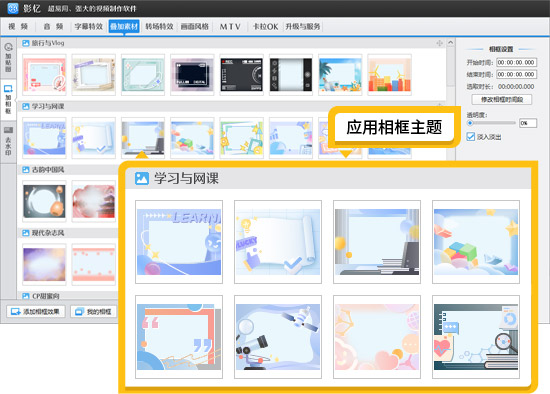Viewport: 550px width, 394px height.
Task: Click the 修改相框时间段 button
Action: pos(502,100)
